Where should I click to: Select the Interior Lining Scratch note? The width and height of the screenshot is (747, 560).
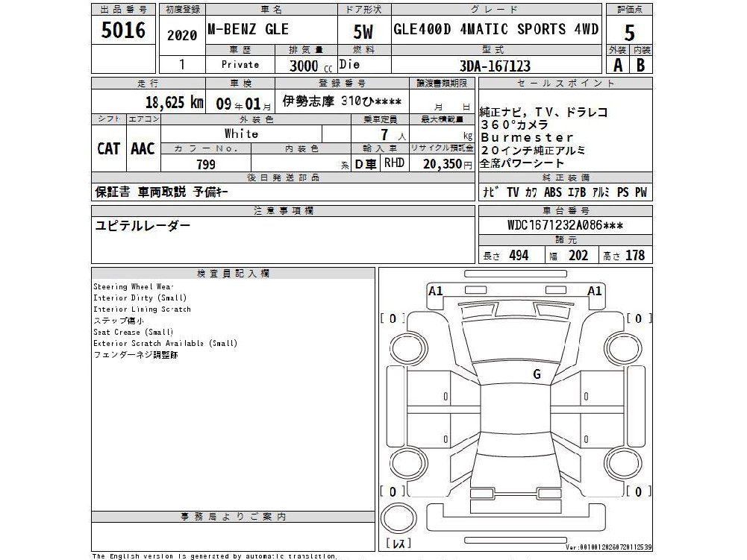[x=142, y=309]
